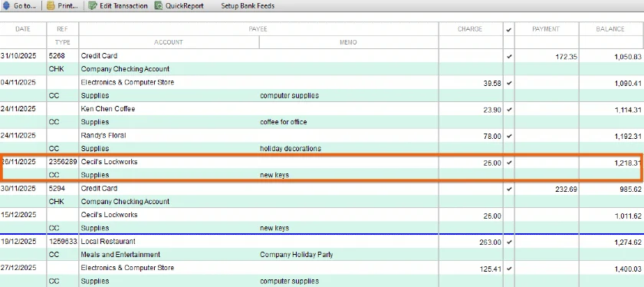Click Cecil's Lockworks dated 15/12/2025
Viewport: 644px width, 287px height.
[x=109, y=215]
